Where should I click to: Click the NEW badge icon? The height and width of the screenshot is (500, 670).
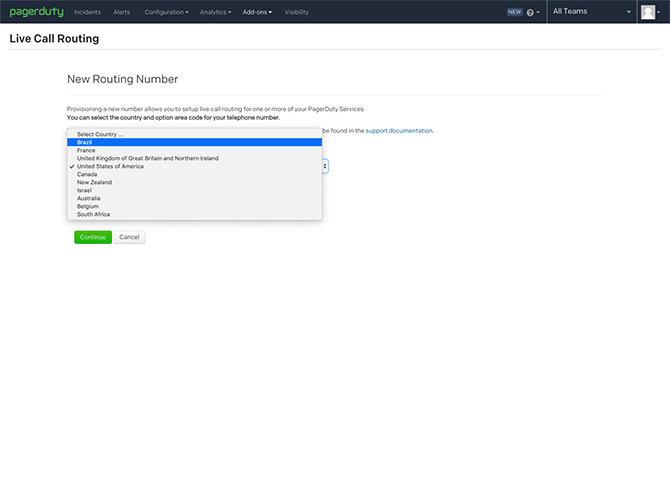(x=514, y=12)
